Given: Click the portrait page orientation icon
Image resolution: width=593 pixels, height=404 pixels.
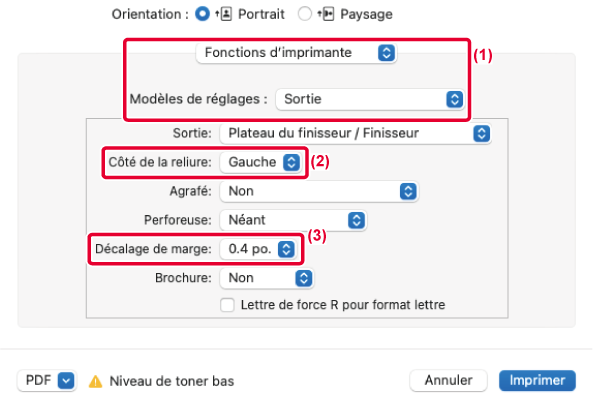Looking at the screenshot, I should coord(224,14).
